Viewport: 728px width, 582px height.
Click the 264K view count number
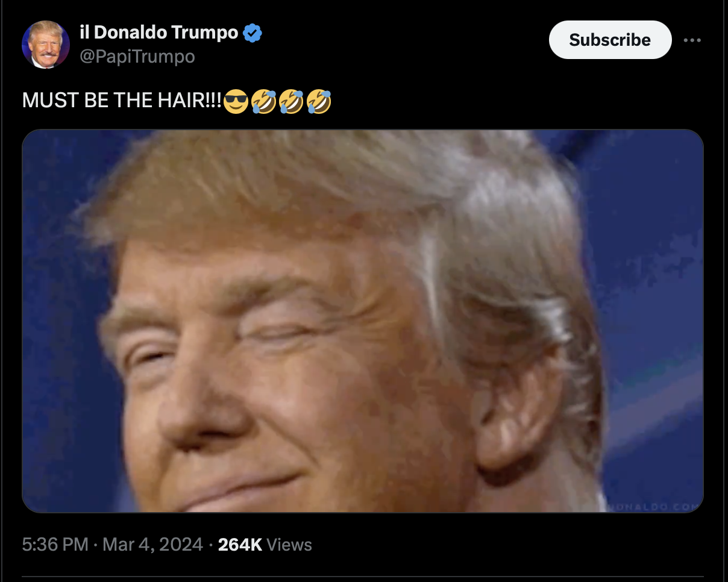click(240, 545)
